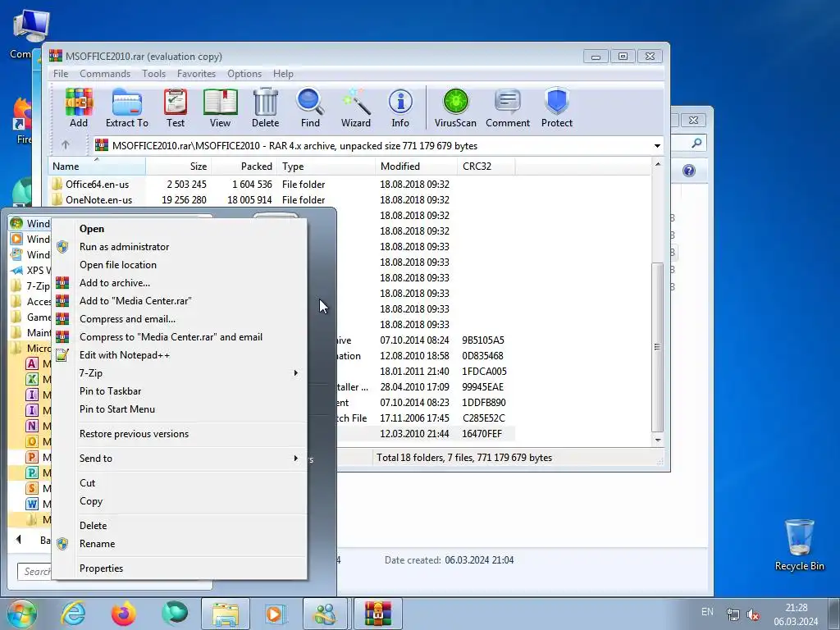Sort by the Modified column header
Viewport: 840px width, 630px height.
pos(416,166)
